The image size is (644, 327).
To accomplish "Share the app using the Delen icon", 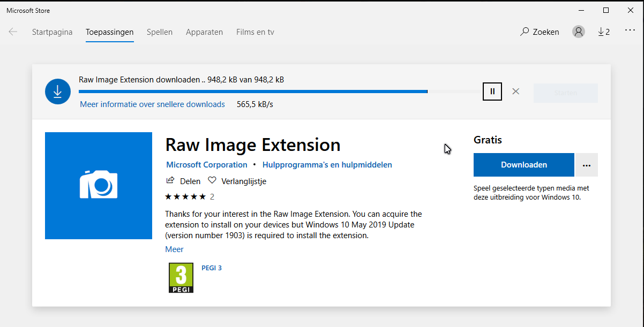I will coord(183,181).
